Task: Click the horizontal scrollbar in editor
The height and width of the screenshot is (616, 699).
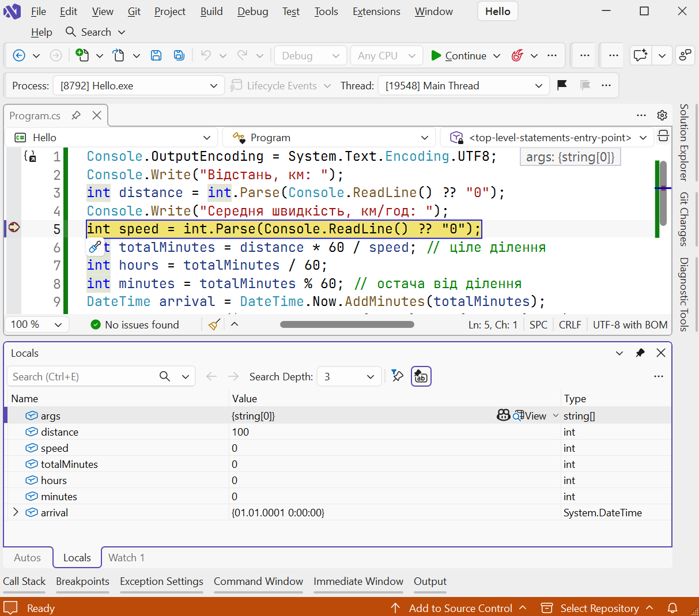Action: tap(347, 324)
